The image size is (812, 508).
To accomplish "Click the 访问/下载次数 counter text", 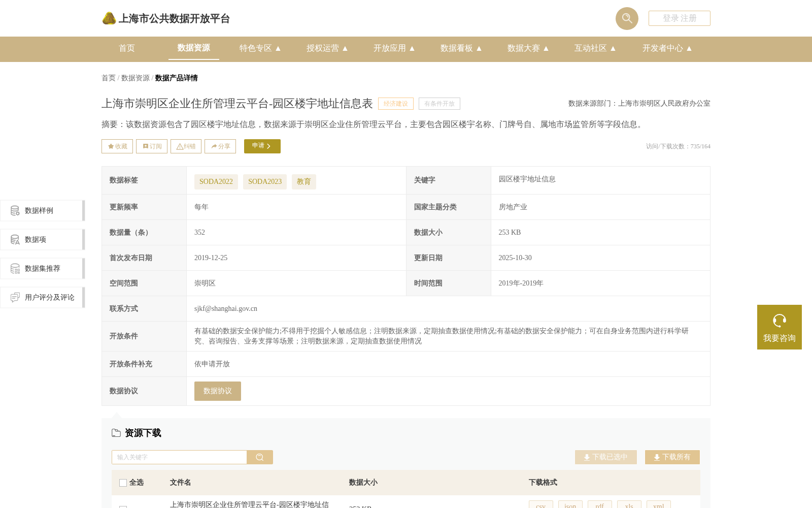I will pyautogui.click(x=678, y=146).
